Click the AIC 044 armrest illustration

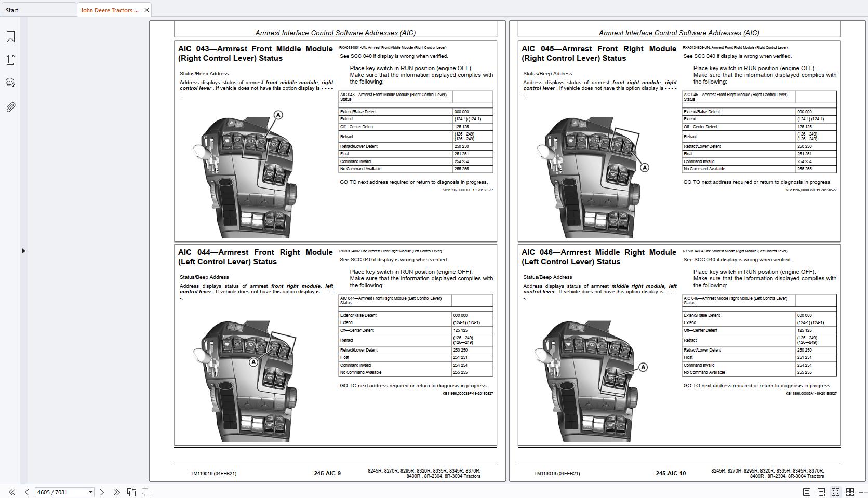pyautogui.click(x=245, y=381)
